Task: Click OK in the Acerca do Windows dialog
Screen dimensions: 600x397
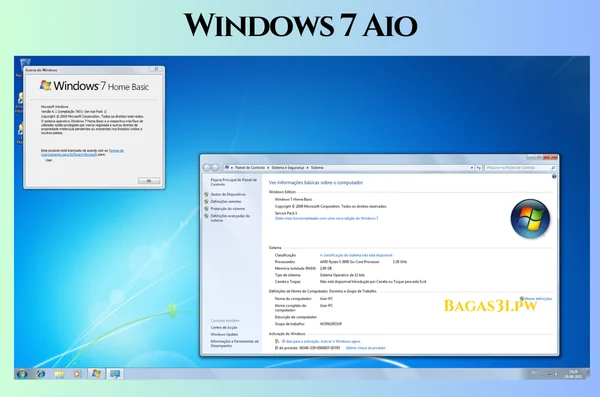Action: coord(149,180)
